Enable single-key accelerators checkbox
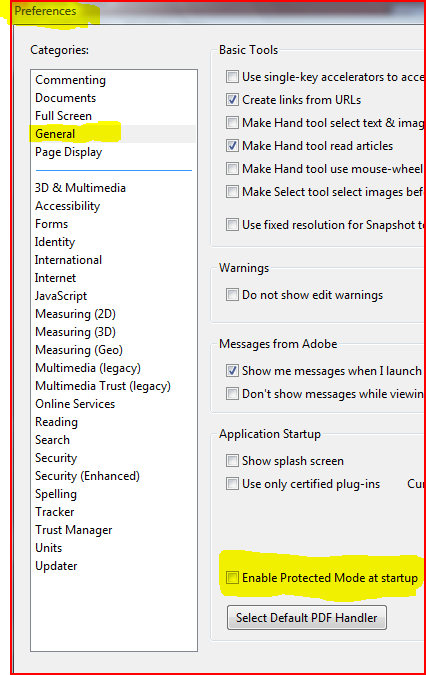This screenshot has height=675, width=426. [232, 77]
